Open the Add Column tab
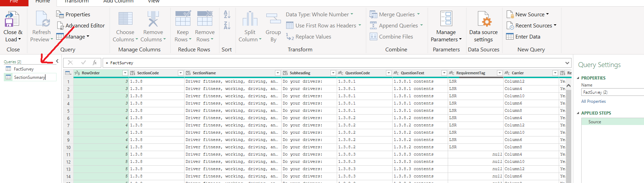Viewport: 644px width, 183px height. (x=118, y=1)
